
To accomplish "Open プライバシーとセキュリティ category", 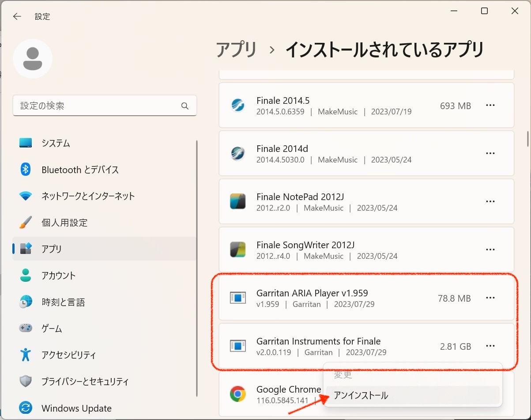I will point(105,381).
